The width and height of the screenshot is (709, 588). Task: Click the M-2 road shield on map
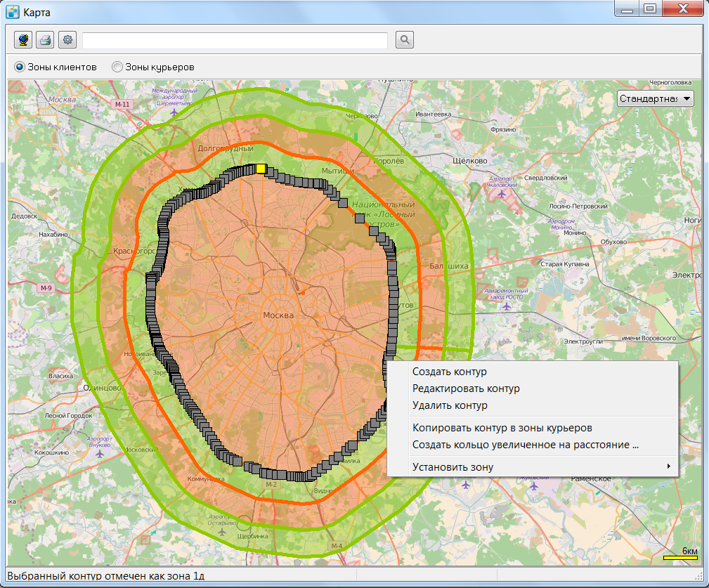271,485
